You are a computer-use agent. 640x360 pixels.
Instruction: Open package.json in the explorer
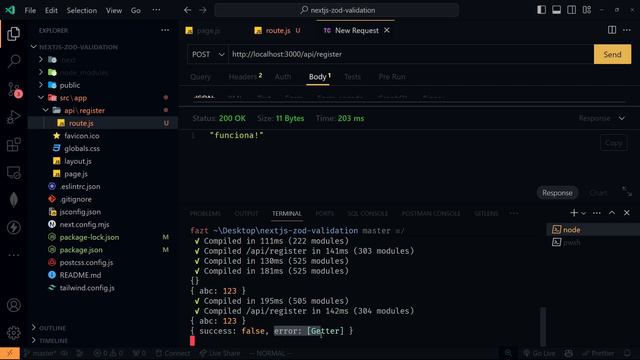tap(81, 250)
